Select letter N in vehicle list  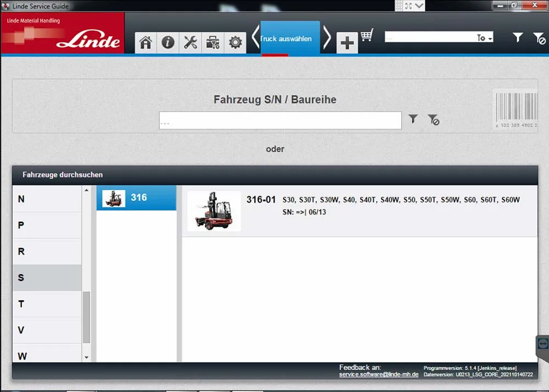coord(47,199)
